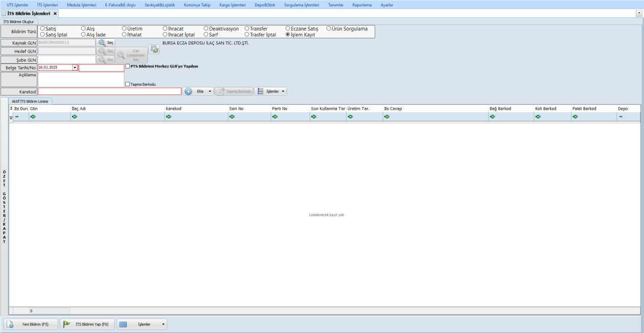Tick the Taşıma Barkodu checkbox
Viewport: 644px width, 333px height.
(128, 84)
